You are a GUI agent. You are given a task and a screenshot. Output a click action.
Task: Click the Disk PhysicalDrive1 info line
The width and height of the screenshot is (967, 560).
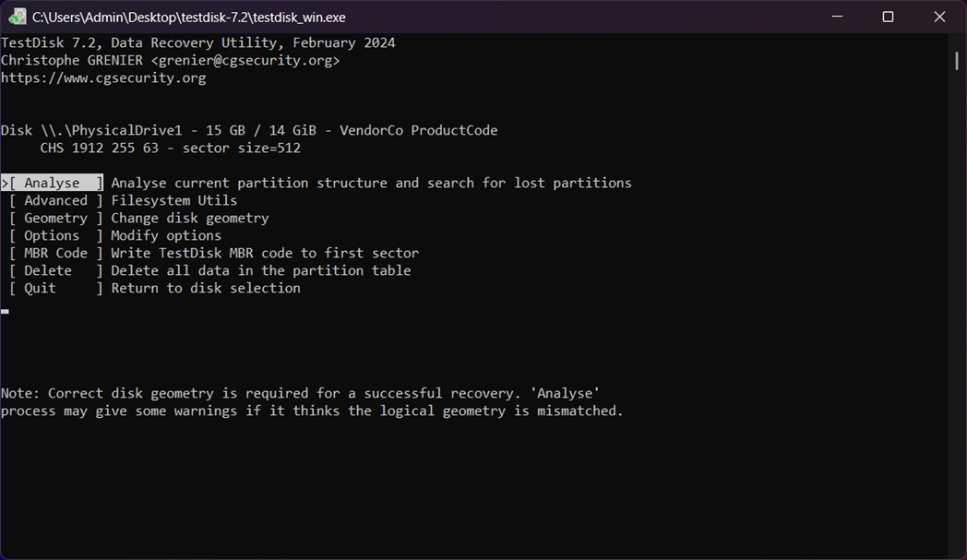[x=249, y=131]
